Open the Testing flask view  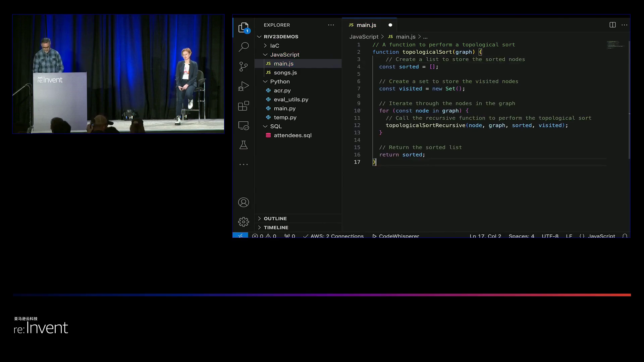point(244,145)
